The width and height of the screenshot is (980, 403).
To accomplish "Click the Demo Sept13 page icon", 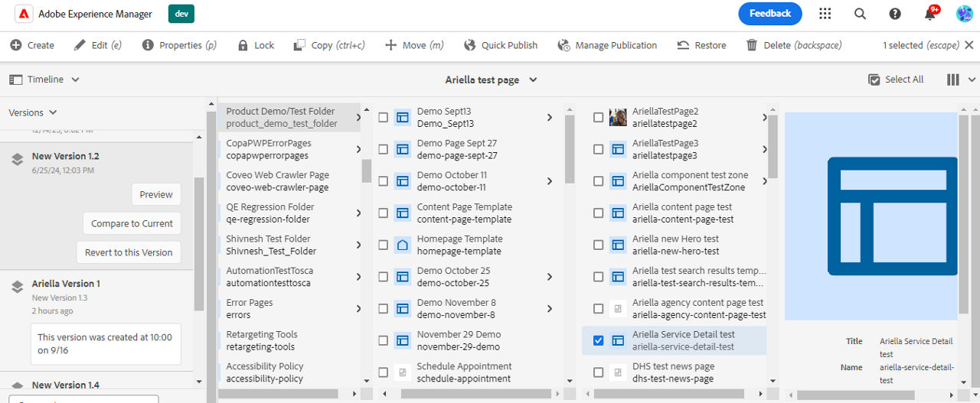I will pos(403,117).
